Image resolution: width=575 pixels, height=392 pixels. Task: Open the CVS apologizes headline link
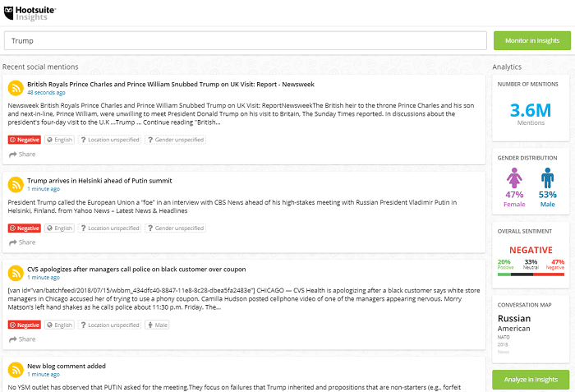[x=136, y=268]
